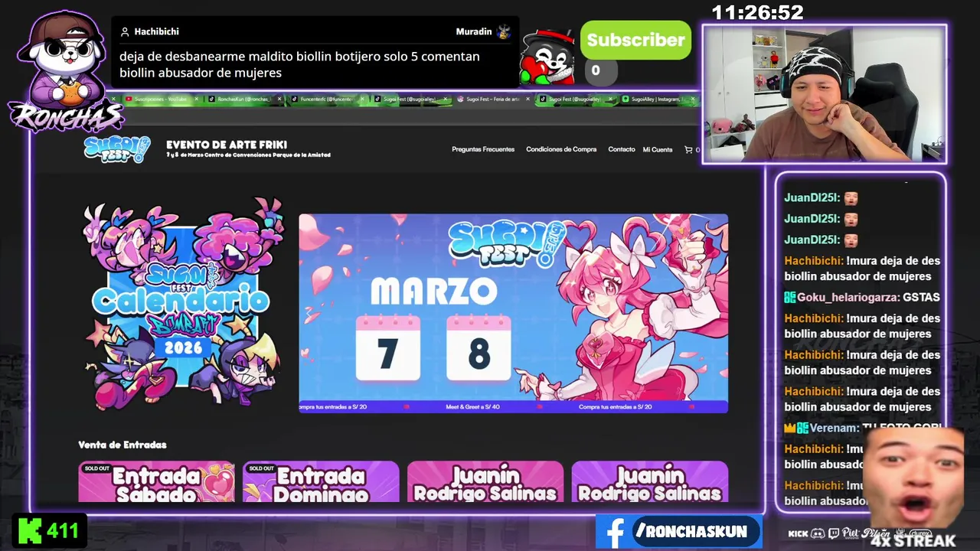Click the Hachibichi username in alert box
This screenshot has width=980, height=551.
pyautogui.click(x=156, y=32)
